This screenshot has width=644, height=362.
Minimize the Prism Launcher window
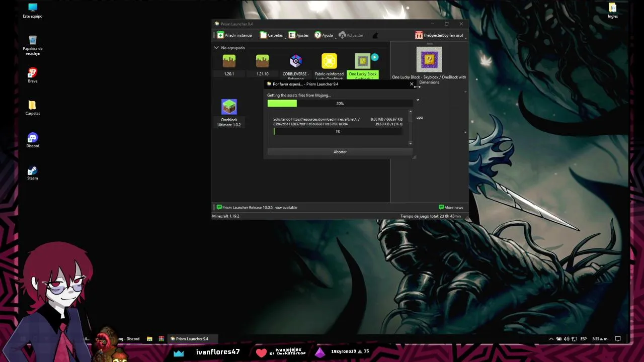pos(432,24)
